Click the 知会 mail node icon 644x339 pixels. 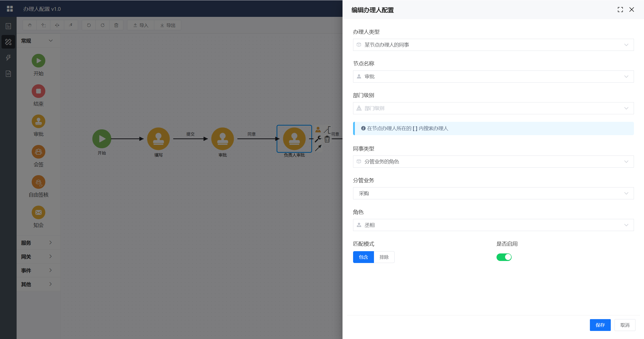click(38, 212)
